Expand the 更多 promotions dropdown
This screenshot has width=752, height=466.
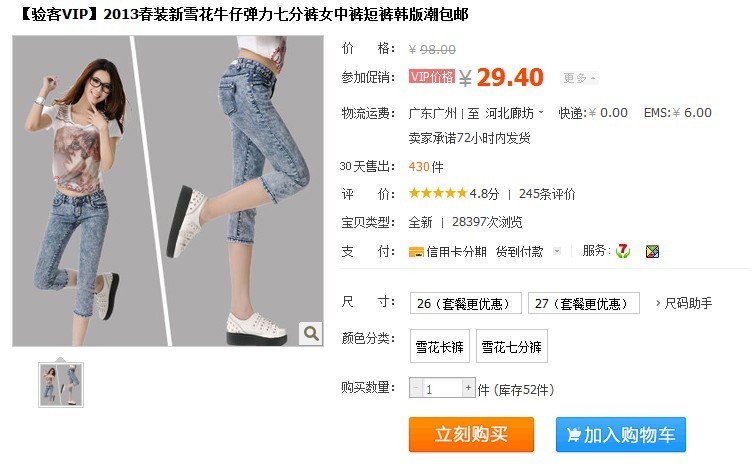pyautogui.click(x=579, y=78)
